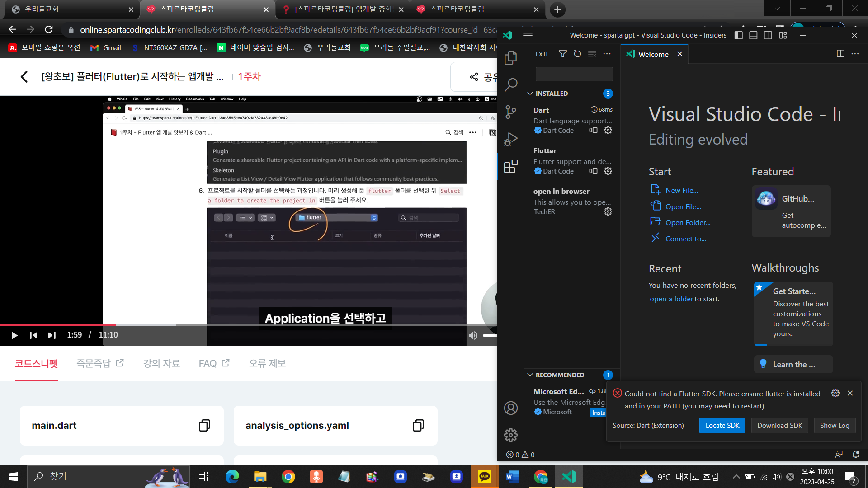
Task: Open the Source Control view in VS Code
Action: pyautogui.click(x=511, y=112)
